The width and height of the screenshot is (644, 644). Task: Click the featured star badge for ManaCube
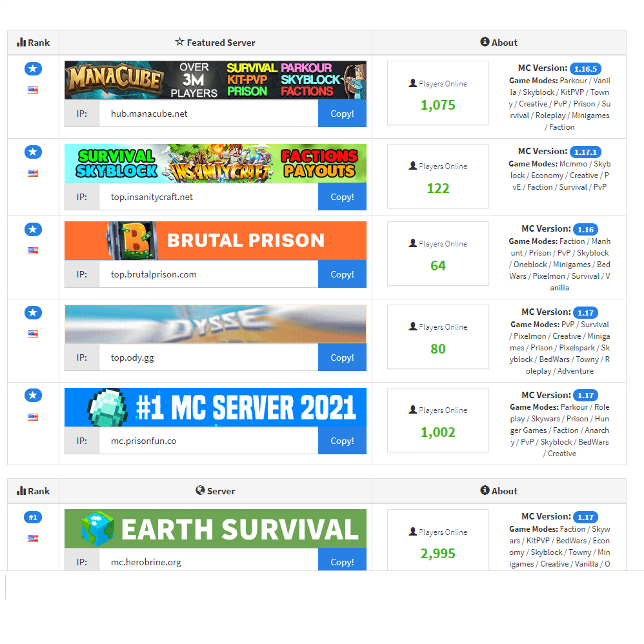tap(34, 68)
